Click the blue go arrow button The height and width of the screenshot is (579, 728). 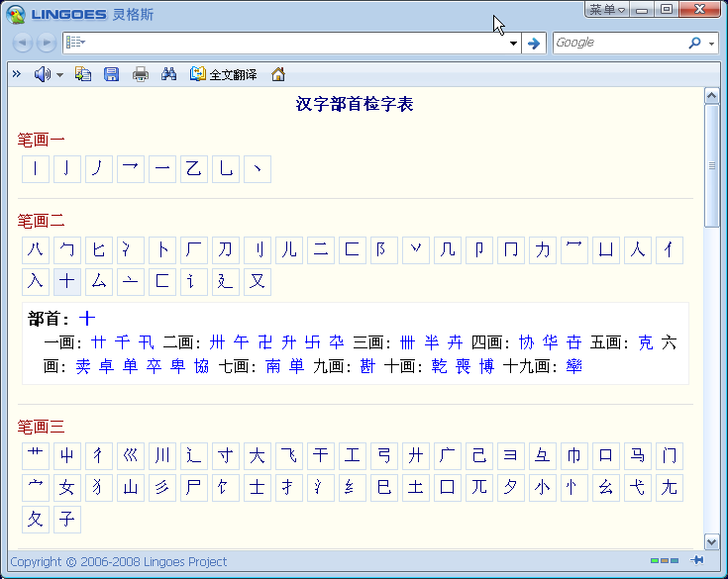(x=534, y=43)
